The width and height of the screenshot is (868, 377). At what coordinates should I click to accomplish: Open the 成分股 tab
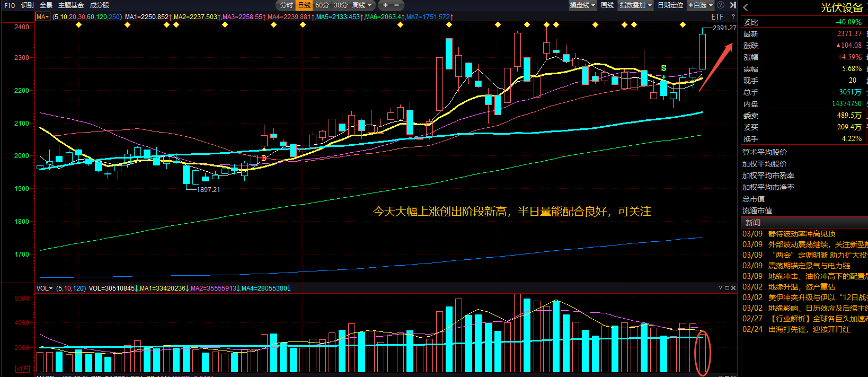coord(100,5)
